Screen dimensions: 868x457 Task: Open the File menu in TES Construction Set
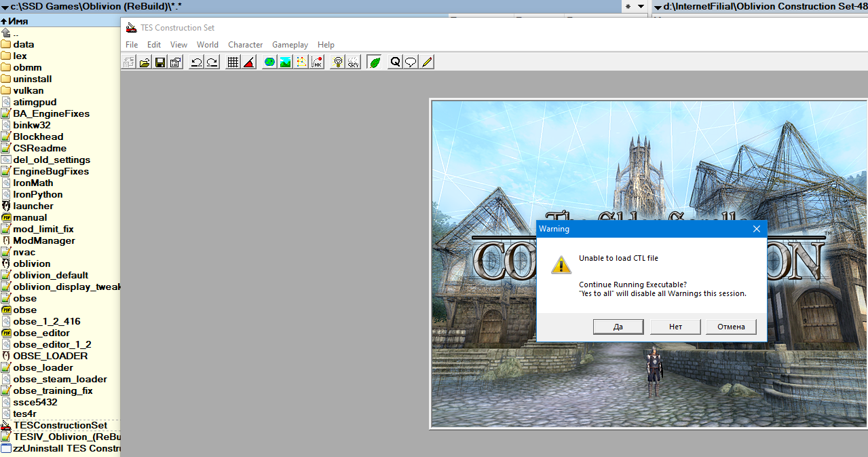point(132,45)
